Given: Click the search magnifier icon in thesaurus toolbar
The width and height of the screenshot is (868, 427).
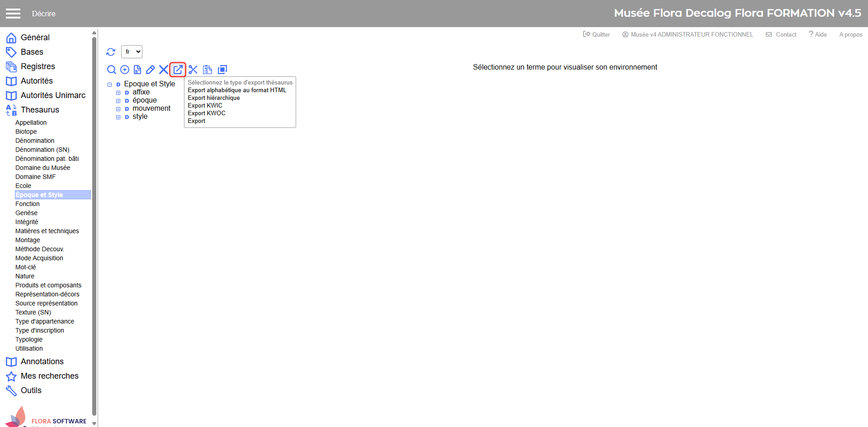Looking at the screenshot, I should [x=111, y=70].
